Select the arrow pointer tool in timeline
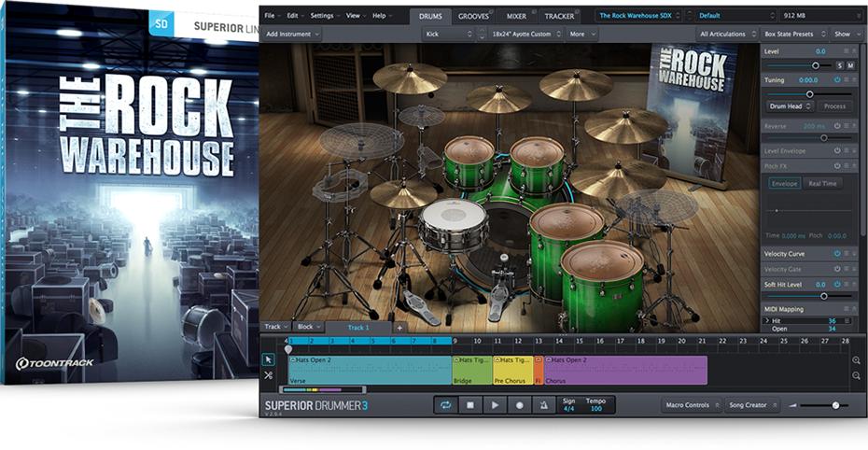Image resolution: width=868 pixels, height=450 pixels. (x=269, y=359)
